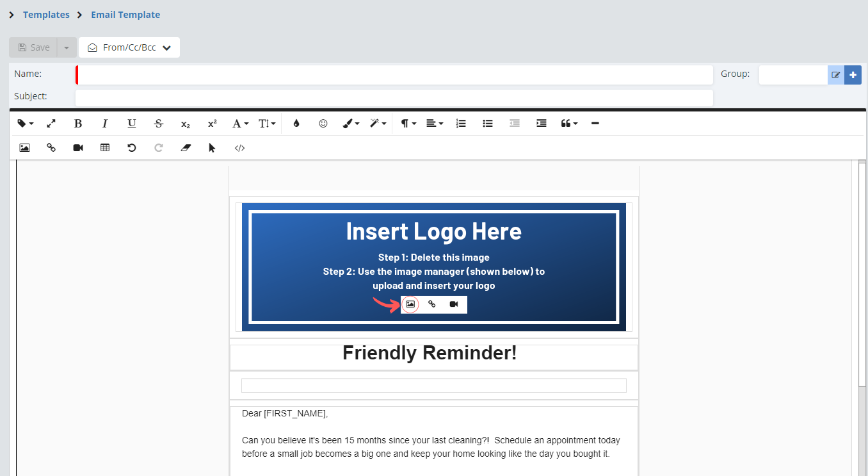Image resolution: width=868 pixels, height=476 pixels.
Task: Insert a table into the template
Action: tap(105, 148)
